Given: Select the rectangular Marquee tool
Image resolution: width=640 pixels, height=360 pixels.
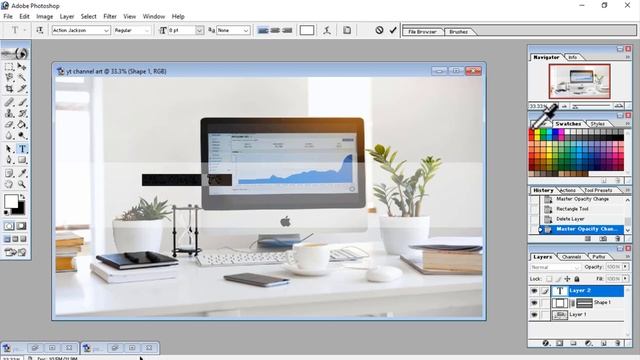Looking at the screenshot, I should 9,67.
